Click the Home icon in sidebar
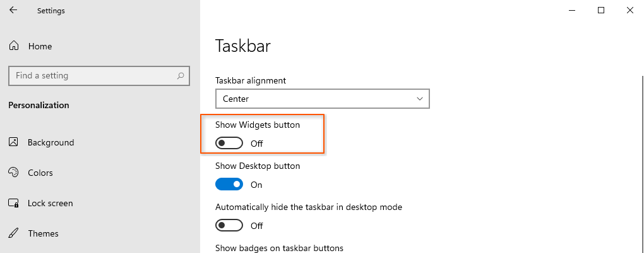Image resolution: width=644 pixels, height=253 pixels. (14, 46)
